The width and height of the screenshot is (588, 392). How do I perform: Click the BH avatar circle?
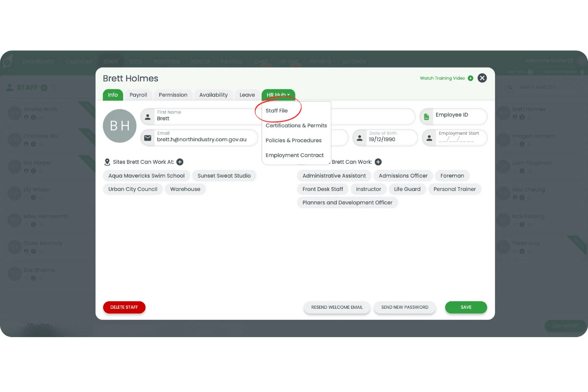(120, 126)
